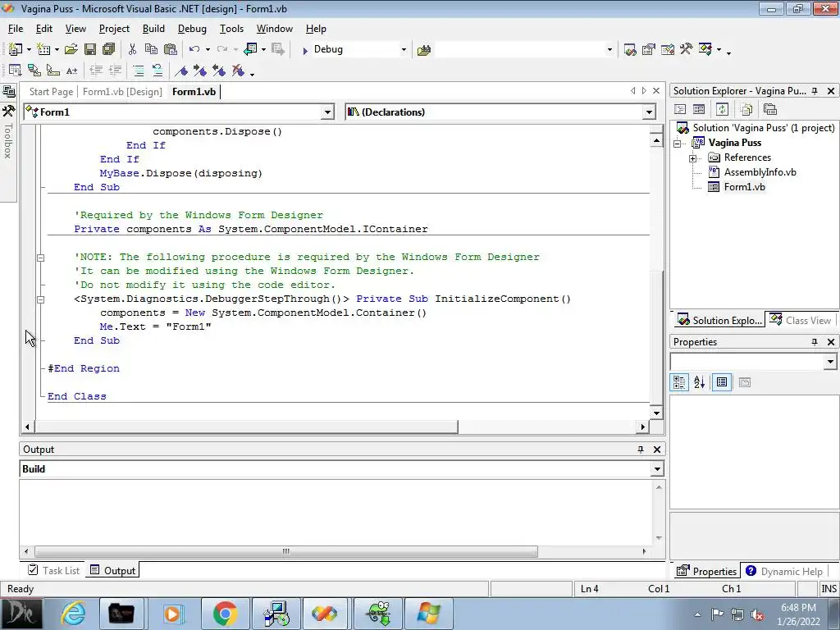Toggle auto-hide pin on Output panel
Screen dimensions: 840x630
point(641,450)
